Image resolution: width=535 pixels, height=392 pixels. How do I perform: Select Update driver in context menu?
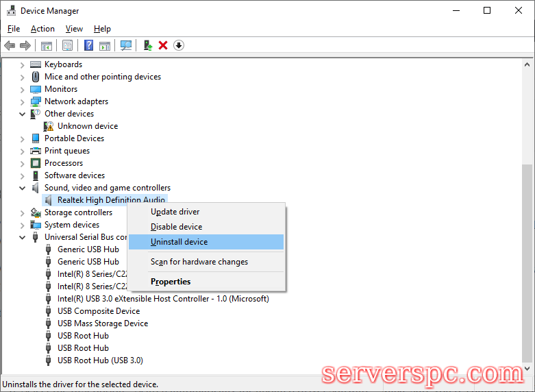tap(175, 212)
